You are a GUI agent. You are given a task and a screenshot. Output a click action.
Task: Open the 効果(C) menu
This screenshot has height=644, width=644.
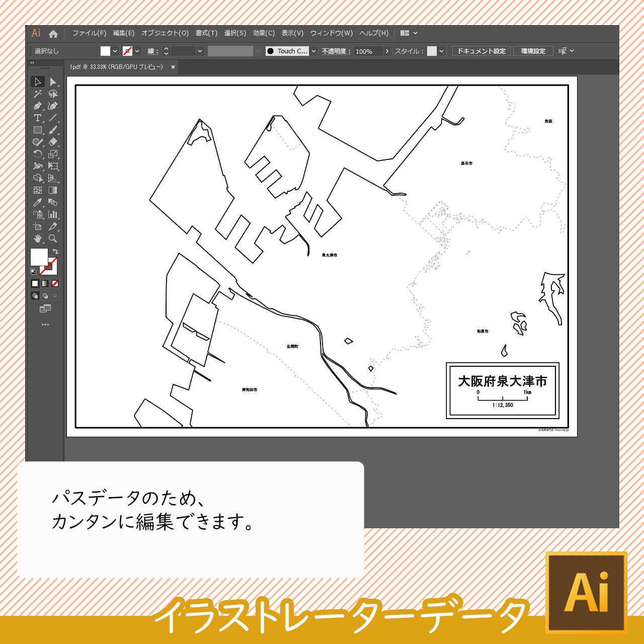tap(264, 33)
